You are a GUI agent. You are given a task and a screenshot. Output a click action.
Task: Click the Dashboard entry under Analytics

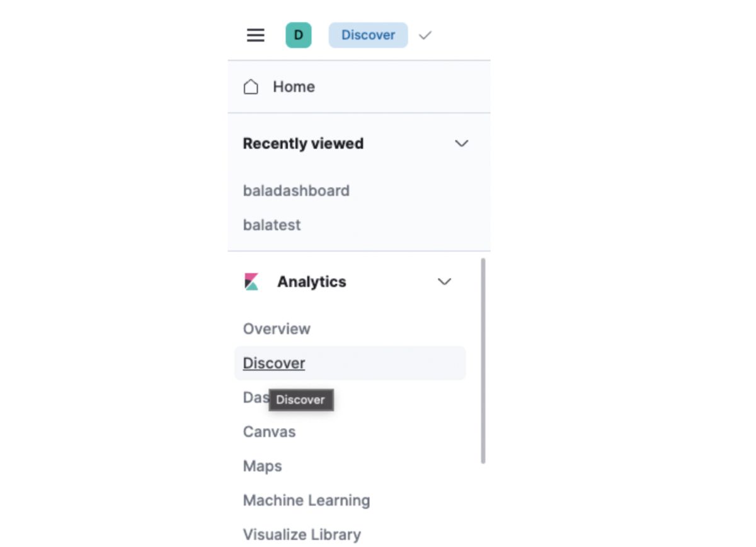click(255, 397)
